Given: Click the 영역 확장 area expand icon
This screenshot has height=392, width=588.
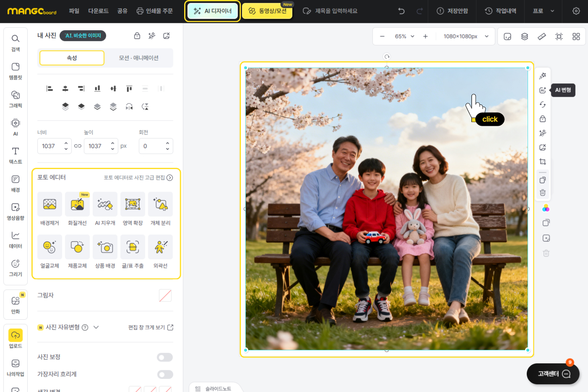Looking at the screenshot, I should (133, 204).
